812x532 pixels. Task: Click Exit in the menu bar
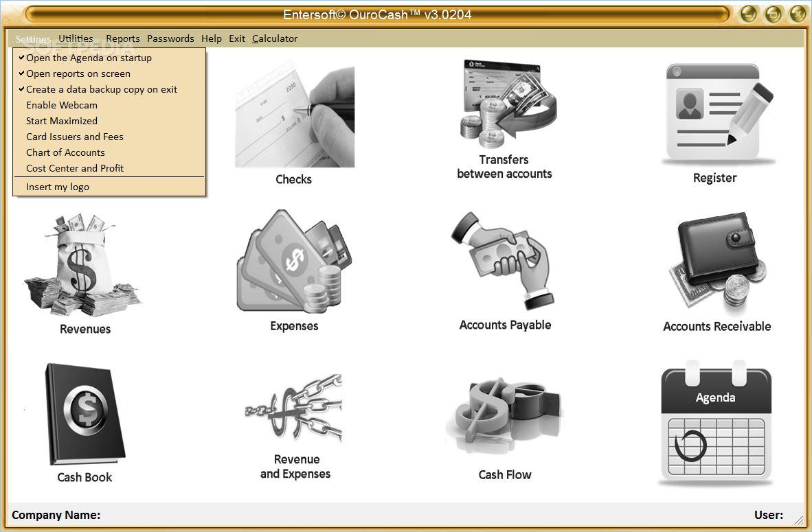237,38
